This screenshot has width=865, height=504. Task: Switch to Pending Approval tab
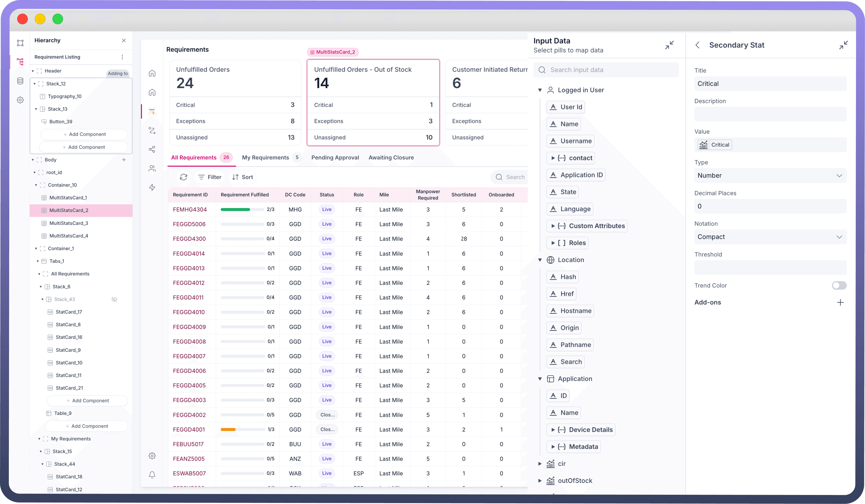click(335, 158)
